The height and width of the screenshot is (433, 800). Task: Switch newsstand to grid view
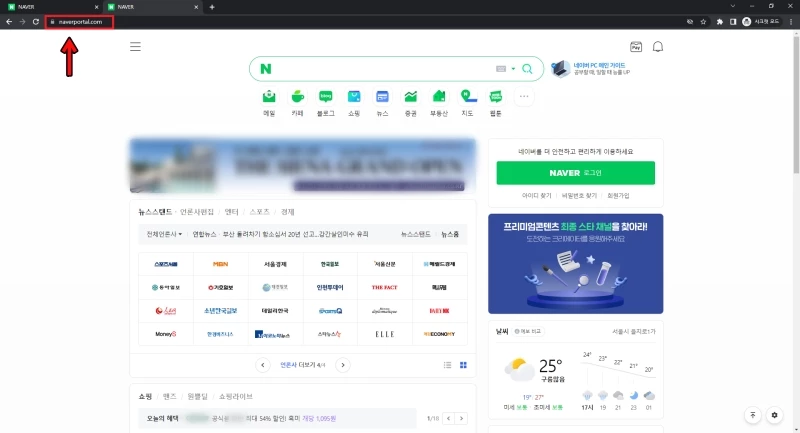(463, 365)
